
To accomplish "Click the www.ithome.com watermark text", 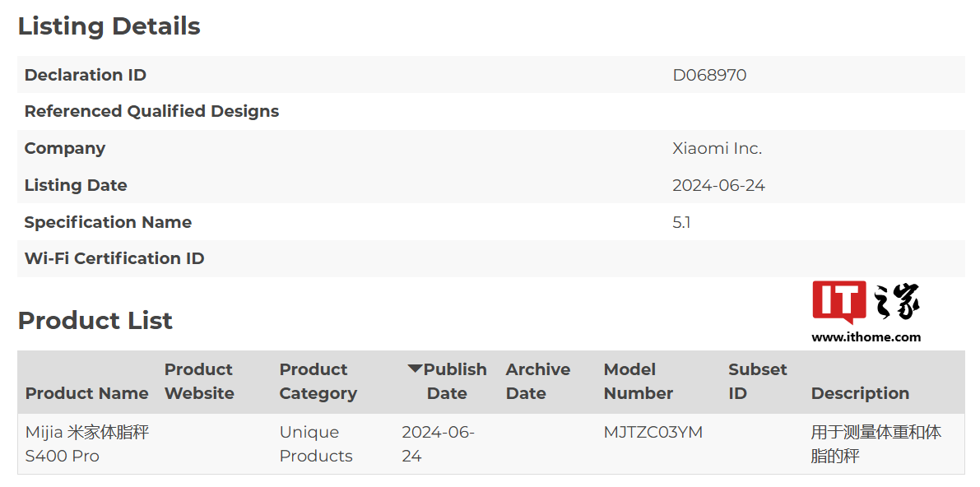I will (866, 336).
